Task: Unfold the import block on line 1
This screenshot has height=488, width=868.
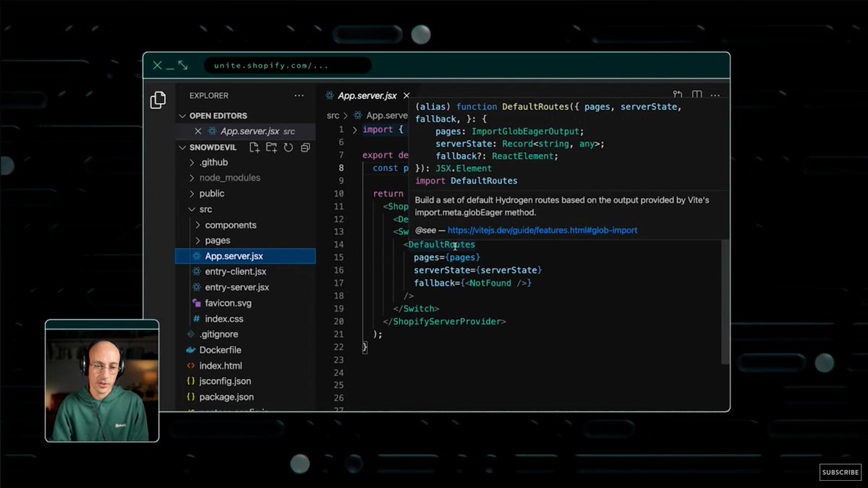Action: pos(354,129)
